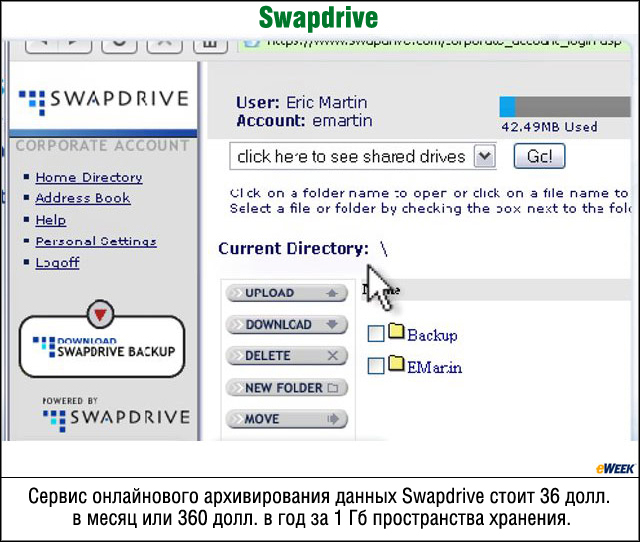The width and height of the screenshot is (640, 542).
Task: Open the Backup folder
Action: (432, 335)
